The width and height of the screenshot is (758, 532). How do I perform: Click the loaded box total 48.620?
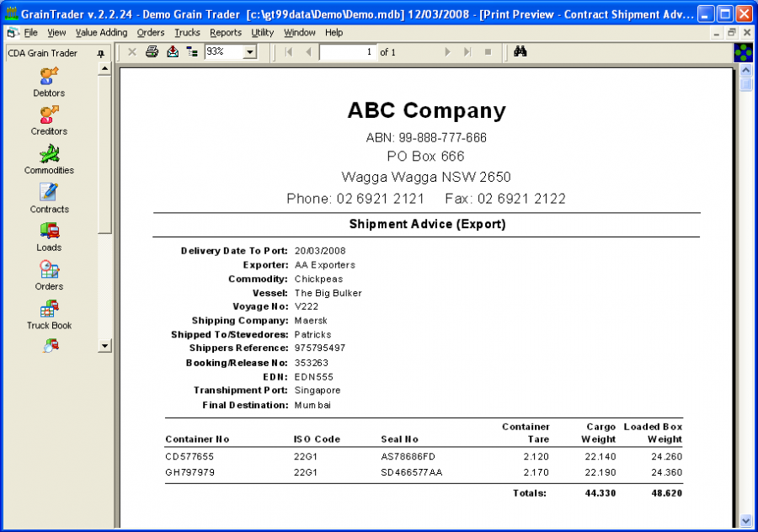pos(667,493)
